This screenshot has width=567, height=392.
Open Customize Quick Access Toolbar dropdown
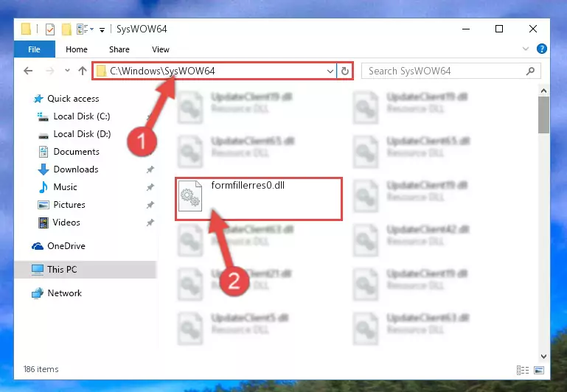coord(102,29)
